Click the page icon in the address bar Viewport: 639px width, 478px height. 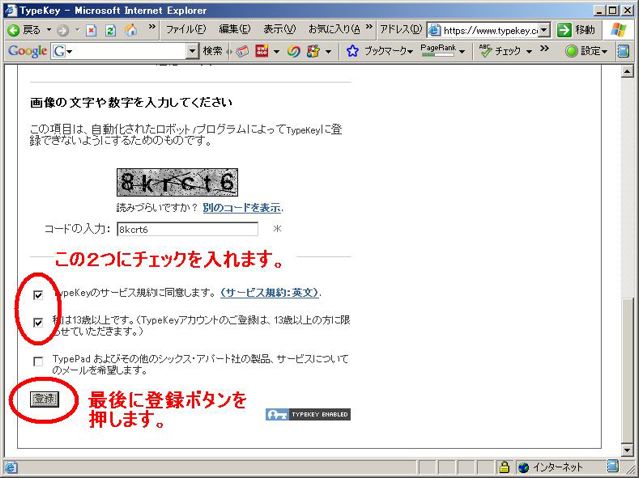click(434, 30)
